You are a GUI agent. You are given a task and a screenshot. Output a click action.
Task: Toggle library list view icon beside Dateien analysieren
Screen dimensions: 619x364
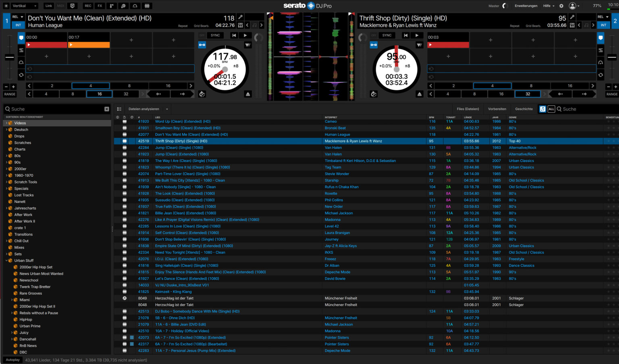pos(119,109)
